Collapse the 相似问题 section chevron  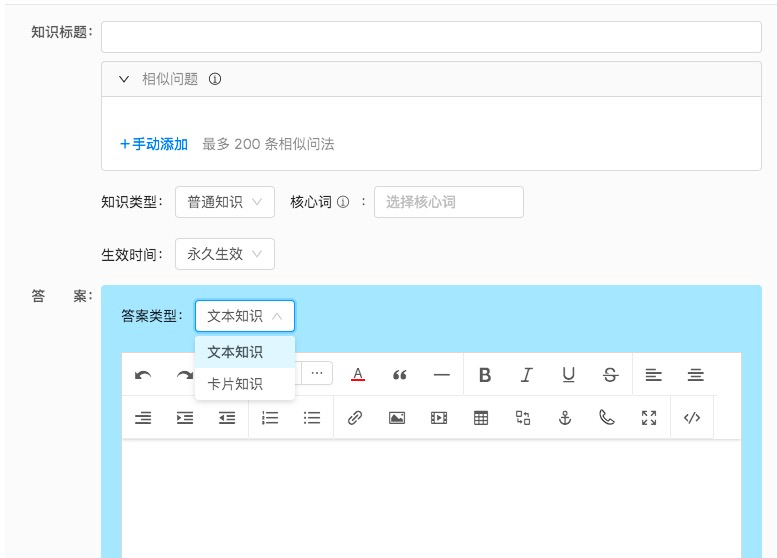click(124, 79)
